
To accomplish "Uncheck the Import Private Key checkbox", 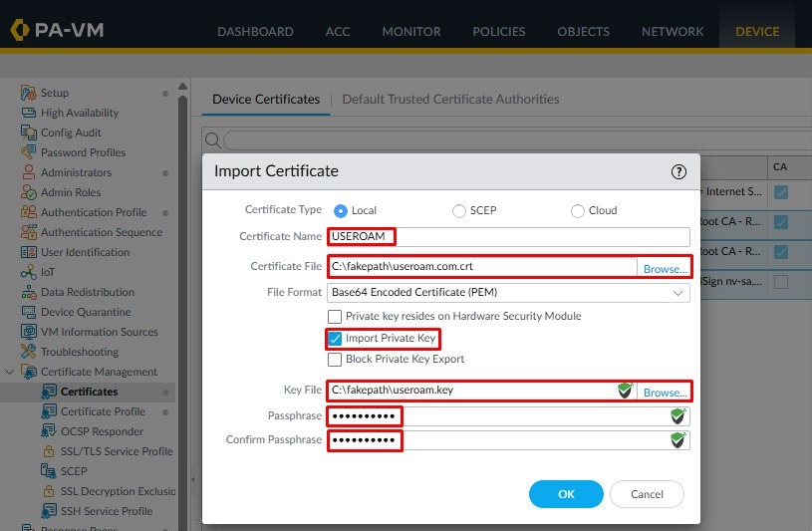I will pos(335,339).
